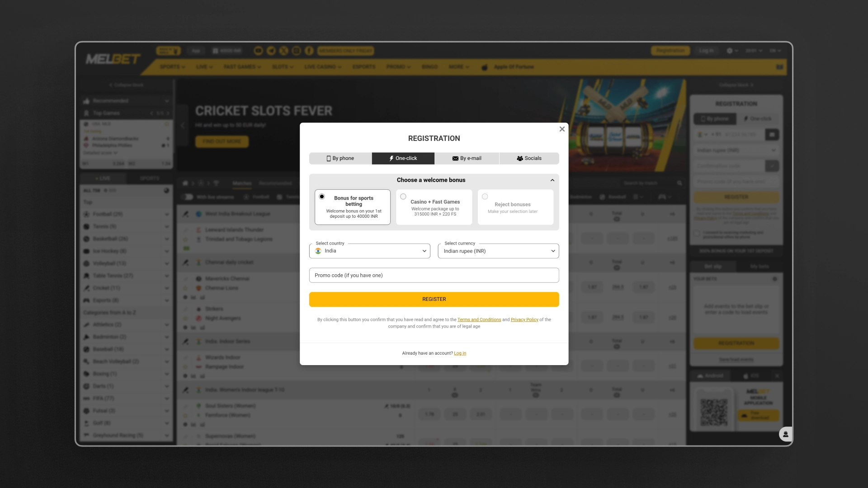Open SPORTS menu in navigation bar
The height and width of the screenshot is (488, 868).
click(172, 67)
